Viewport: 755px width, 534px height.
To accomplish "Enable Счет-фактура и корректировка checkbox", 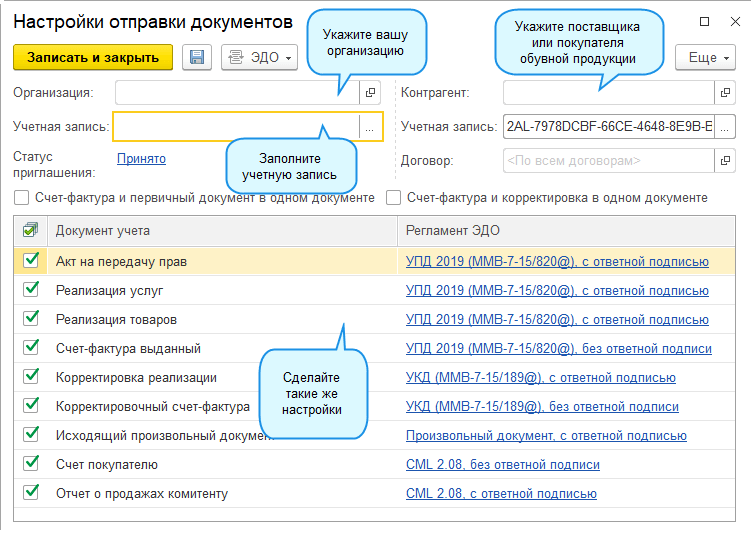I will (x=393, y=198).
